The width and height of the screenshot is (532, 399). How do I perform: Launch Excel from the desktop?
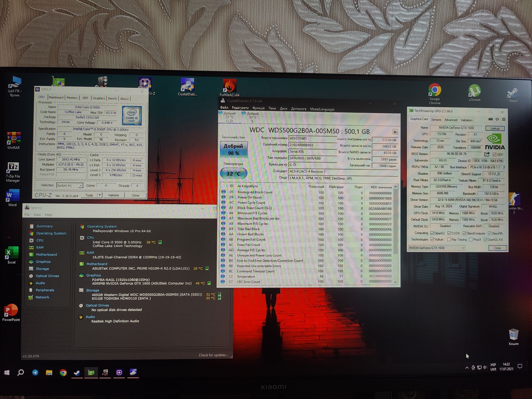(12, 255)
